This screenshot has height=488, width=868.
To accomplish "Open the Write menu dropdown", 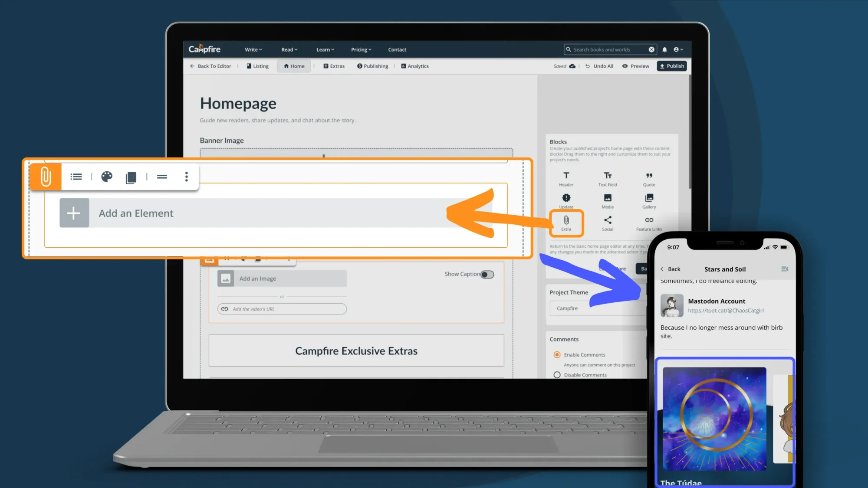I will tap(253, 49).
